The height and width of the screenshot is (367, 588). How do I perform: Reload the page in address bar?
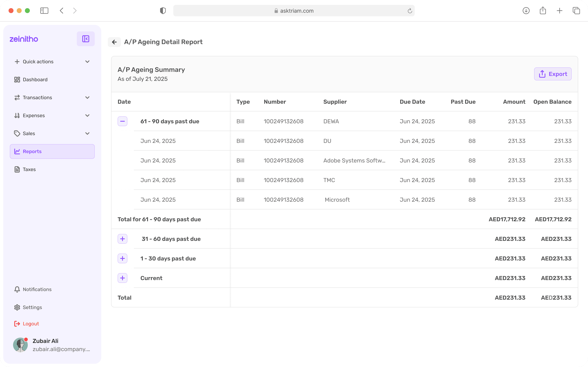click(410, 11)
